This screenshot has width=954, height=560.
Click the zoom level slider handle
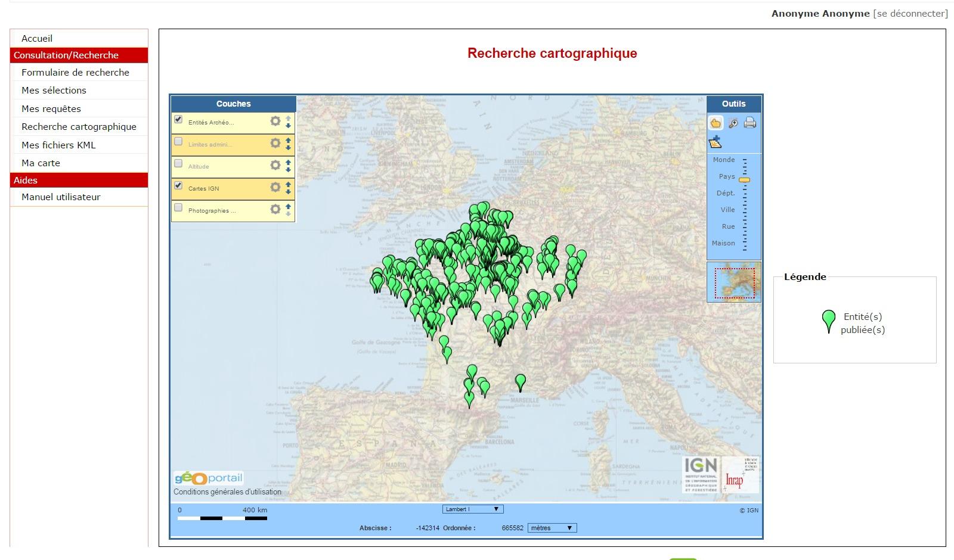tap(744, 180)
